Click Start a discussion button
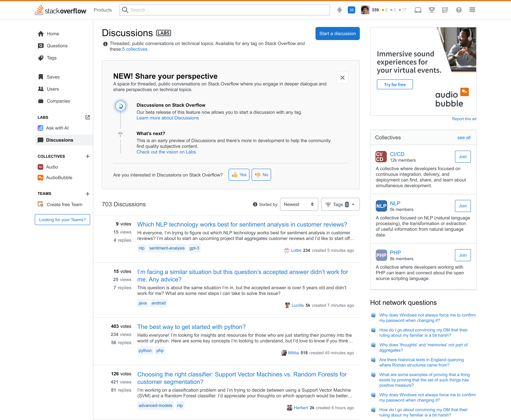 [337, 33]
